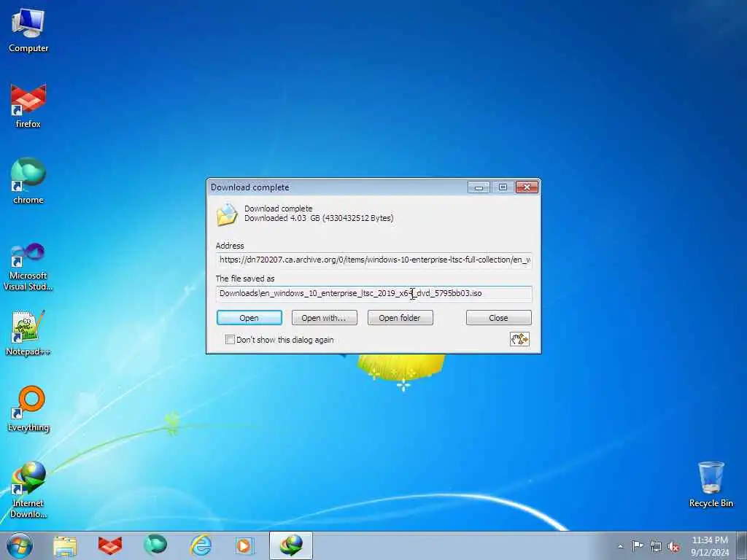747x560 pixels.
Task: Open the Action Center flag icon
Action: click(638, 545)
